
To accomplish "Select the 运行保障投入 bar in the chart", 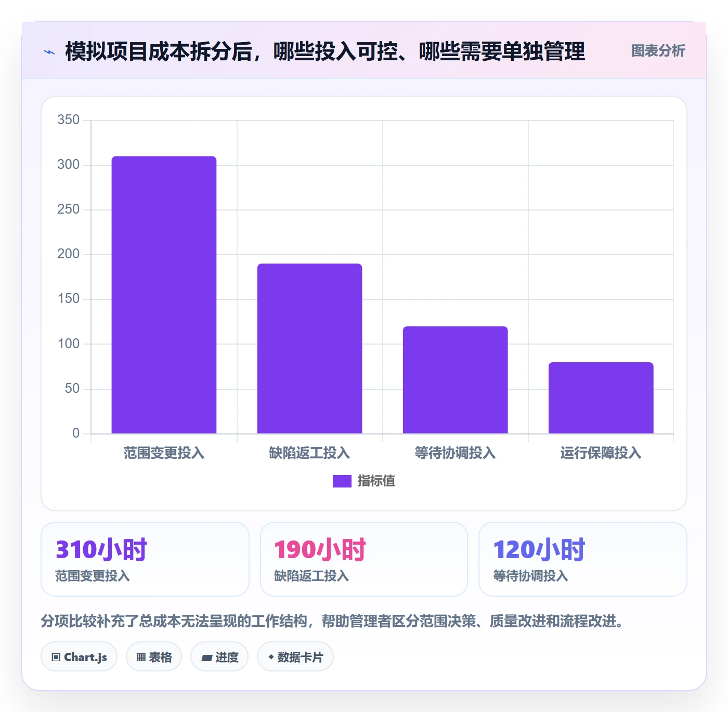I will coord(601,398).
